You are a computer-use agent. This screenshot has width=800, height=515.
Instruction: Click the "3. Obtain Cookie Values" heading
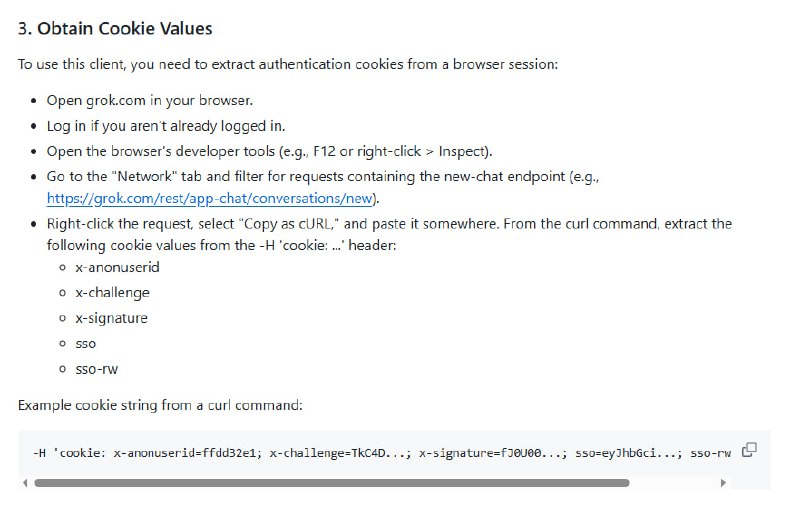115,29
